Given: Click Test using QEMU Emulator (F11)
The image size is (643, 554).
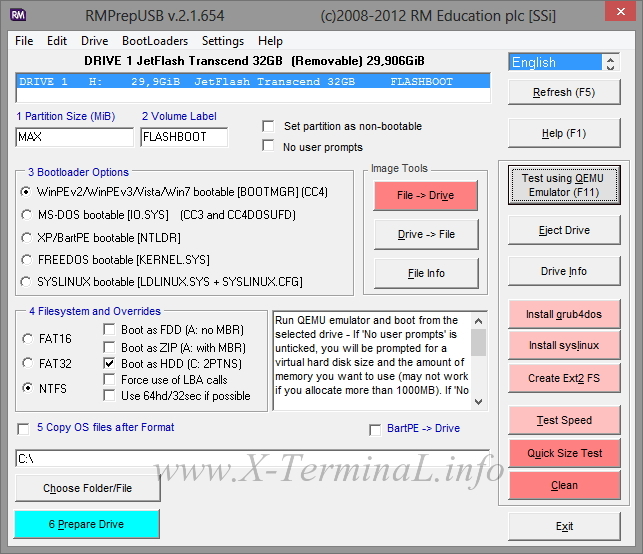Looking at the screenshot, I should click(x=564, y=185).
